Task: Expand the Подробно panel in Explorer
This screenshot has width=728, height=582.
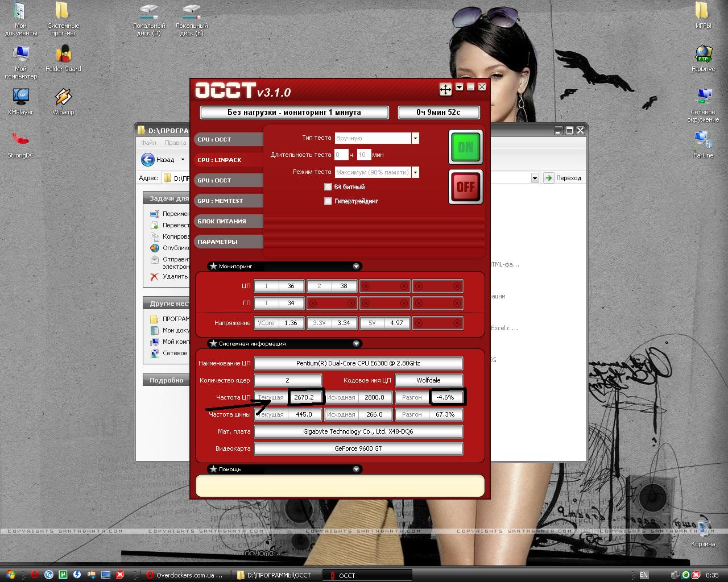Action: point(167,380)
